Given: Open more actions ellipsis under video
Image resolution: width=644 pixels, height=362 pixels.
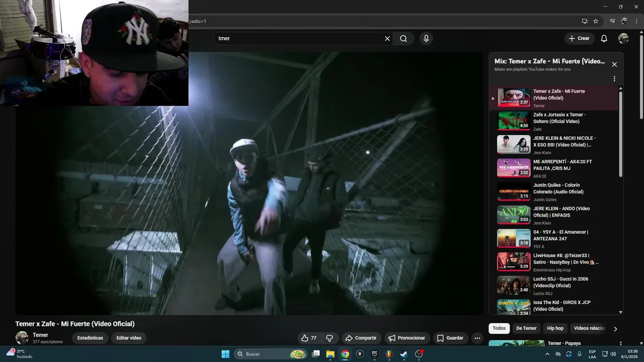Looking at the screenshot, I should click(x=477, y=338).
